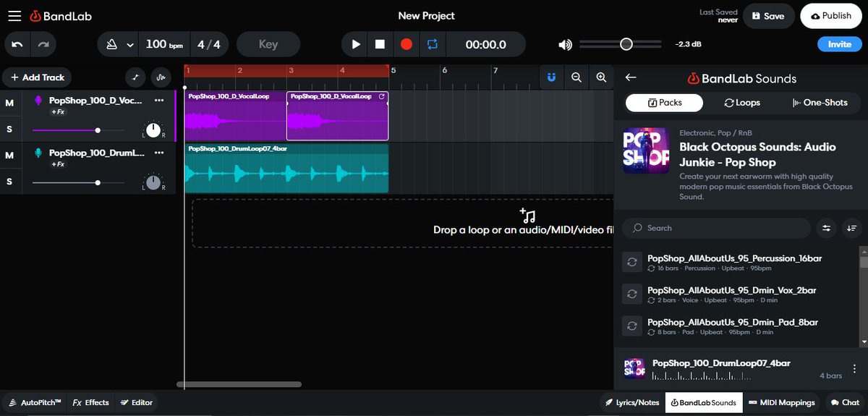
Task: Preview PopShop_AllAboutUs_95_Dmin_Vox_2bar loop icon
Action: point(632,294)
